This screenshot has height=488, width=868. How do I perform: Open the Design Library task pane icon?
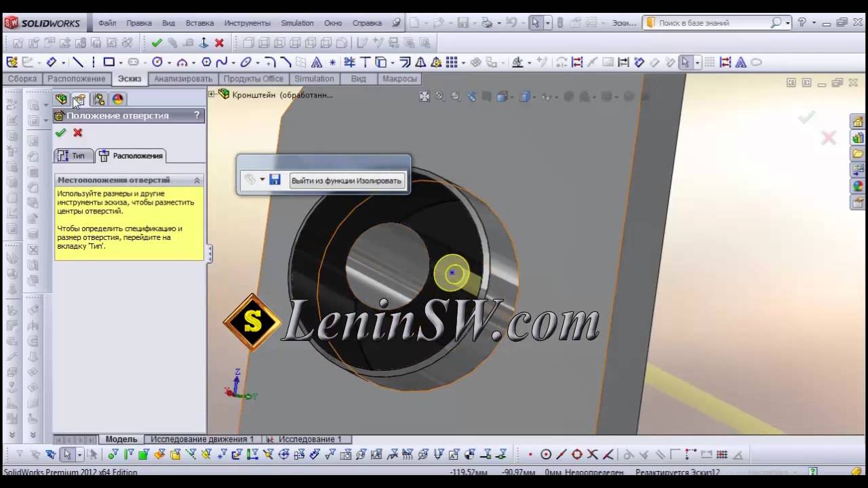(858, 138)
